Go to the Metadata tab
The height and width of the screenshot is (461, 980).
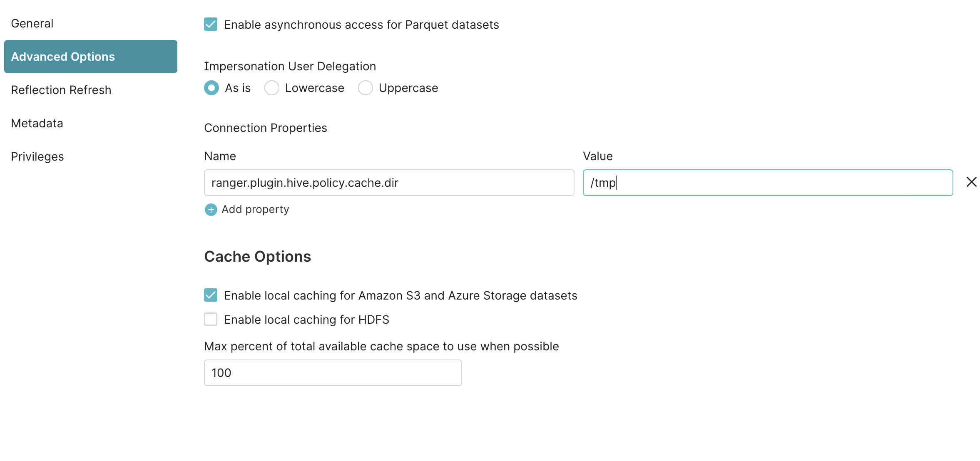pyautogui.click(x=37, y=123)
